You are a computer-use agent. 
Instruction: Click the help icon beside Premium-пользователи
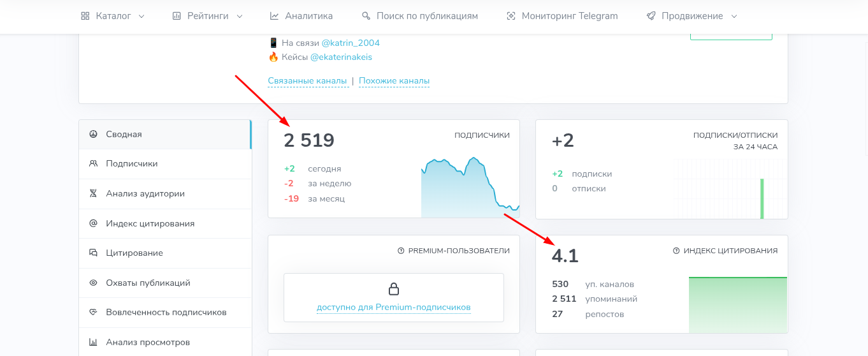(401, 251)
